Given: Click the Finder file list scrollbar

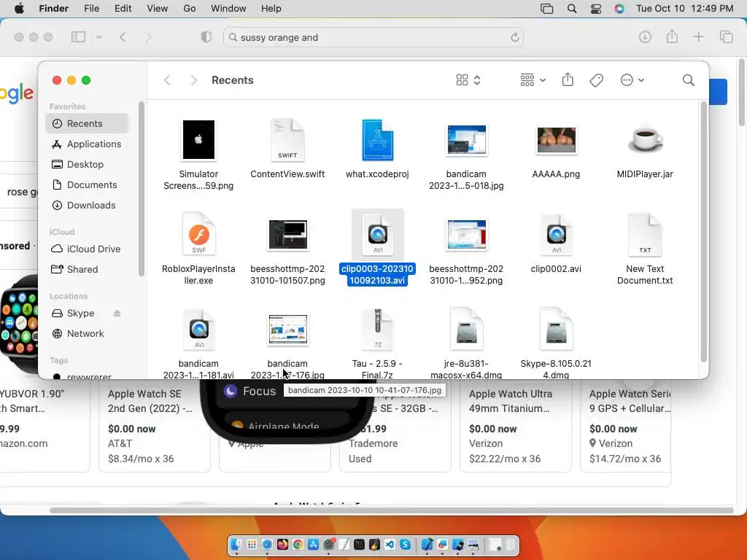Looking at the screenshot, I should tap(704, 233).
